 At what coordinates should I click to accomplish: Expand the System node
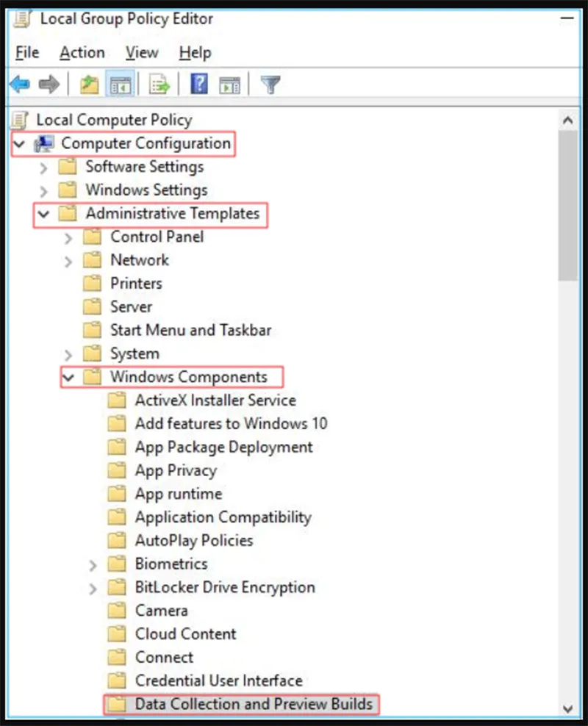click(x=68, y=355)
